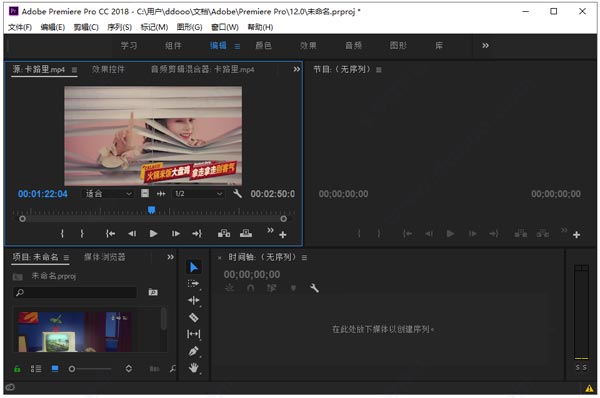
Task: Switch to the 效果控件 tab
Action: coord(108,69)
